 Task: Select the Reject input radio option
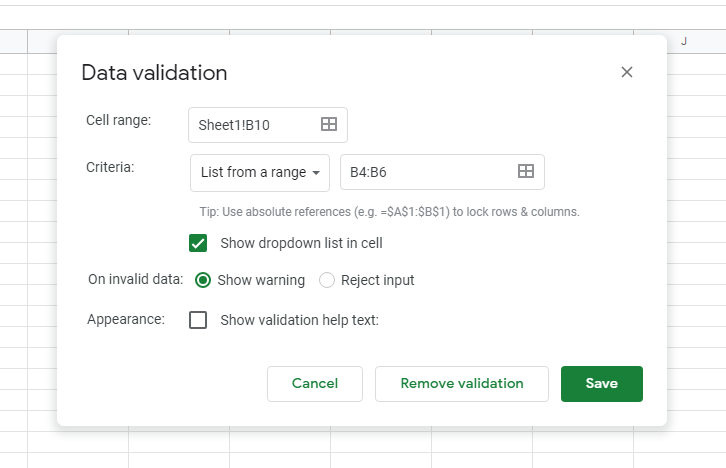(326, 280)
